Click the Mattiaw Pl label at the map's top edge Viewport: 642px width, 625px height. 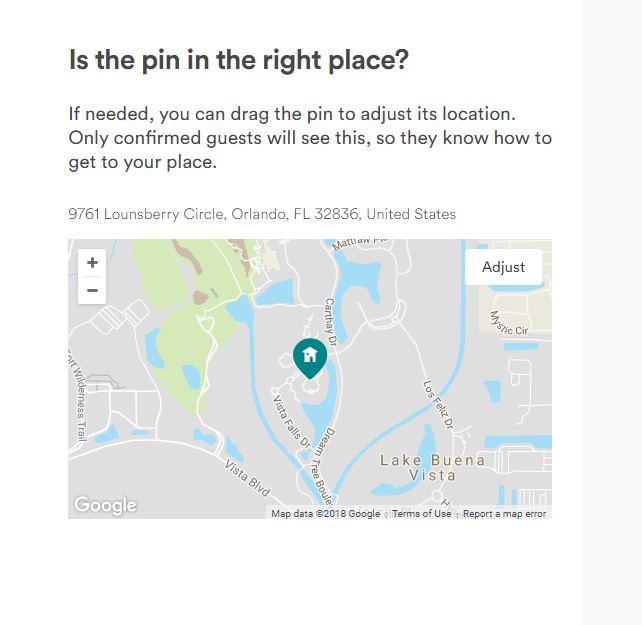360,243
